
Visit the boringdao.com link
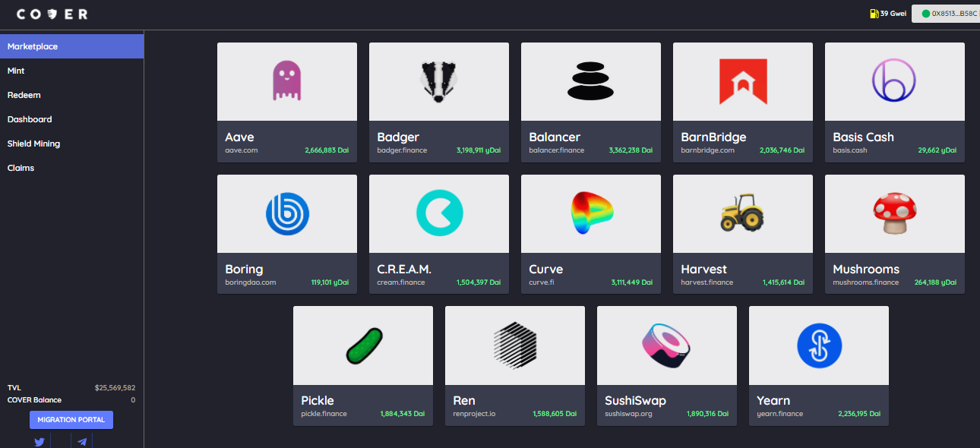point(250,282)
